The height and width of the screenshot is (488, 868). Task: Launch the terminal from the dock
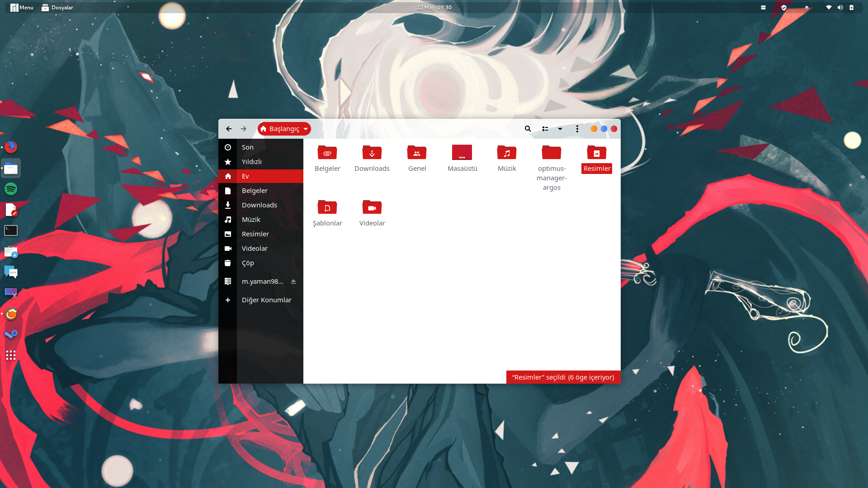11,230
